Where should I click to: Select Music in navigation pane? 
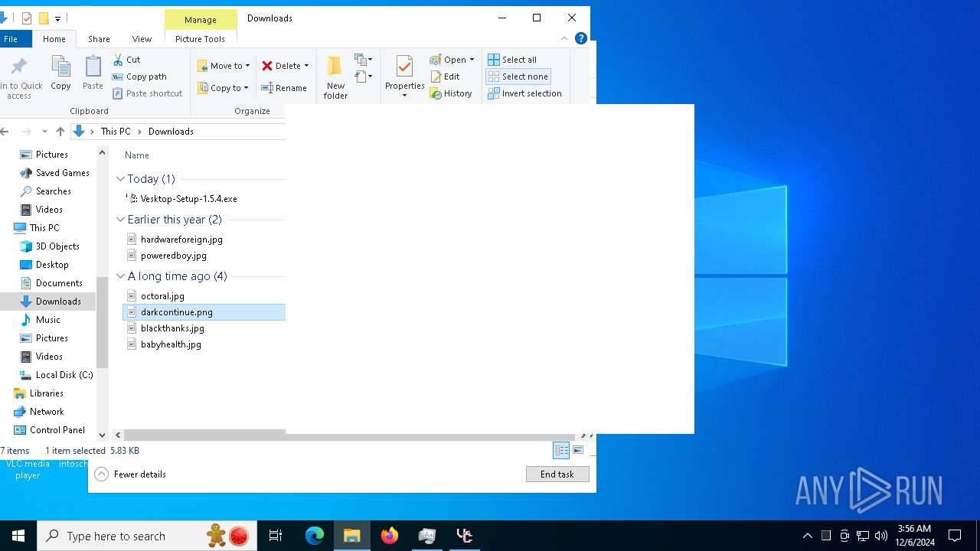(x=47, y=320)
